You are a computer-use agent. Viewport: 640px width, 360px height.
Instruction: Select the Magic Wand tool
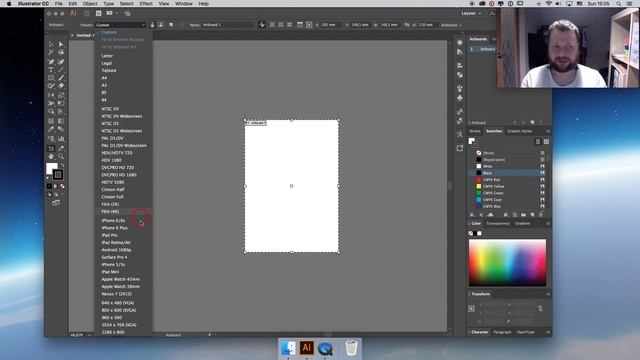(51, 53)
